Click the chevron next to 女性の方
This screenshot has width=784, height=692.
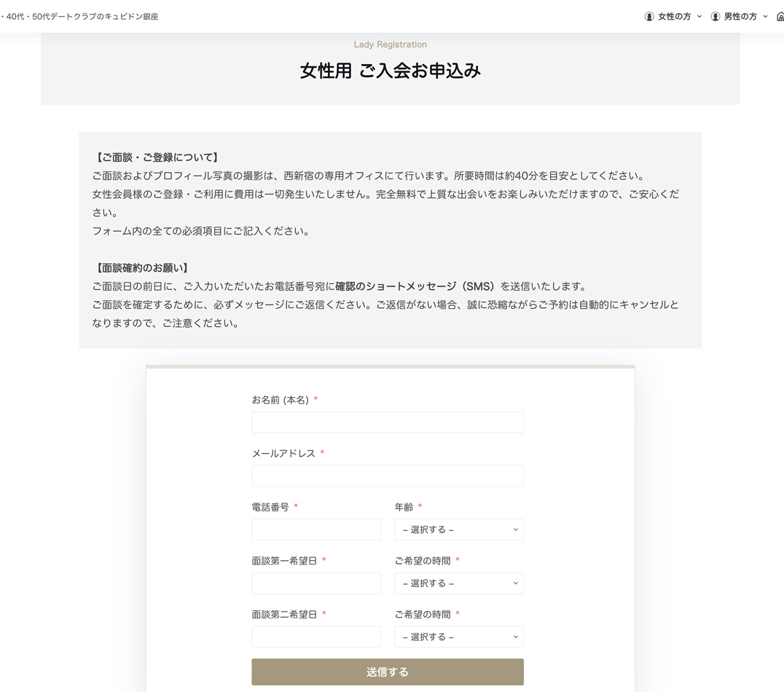pyautogui.click(x=698, y=15)
